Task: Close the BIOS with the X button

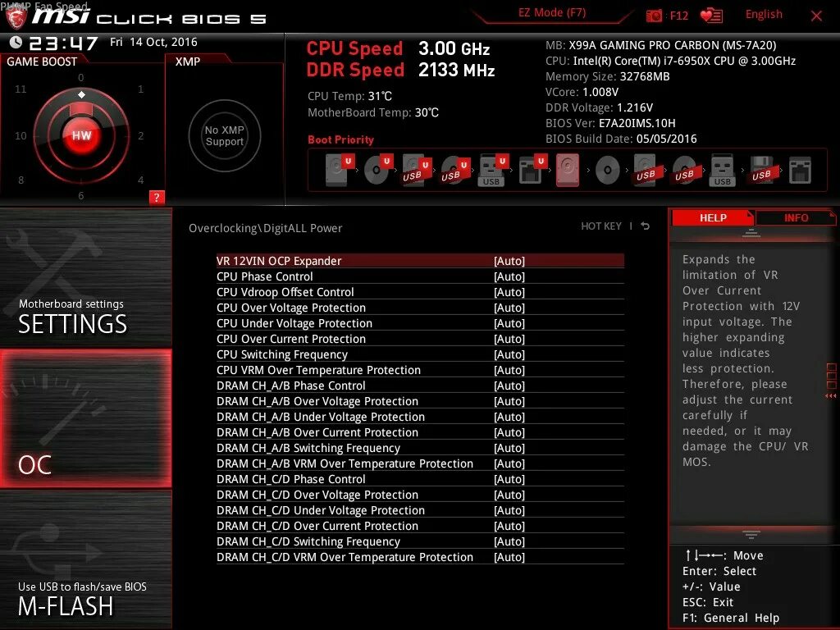Action: click(x=816, y=16)
